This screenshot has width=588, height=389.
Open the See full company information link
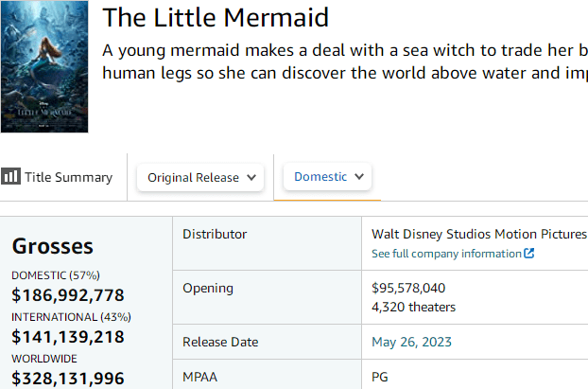[446, 254]
